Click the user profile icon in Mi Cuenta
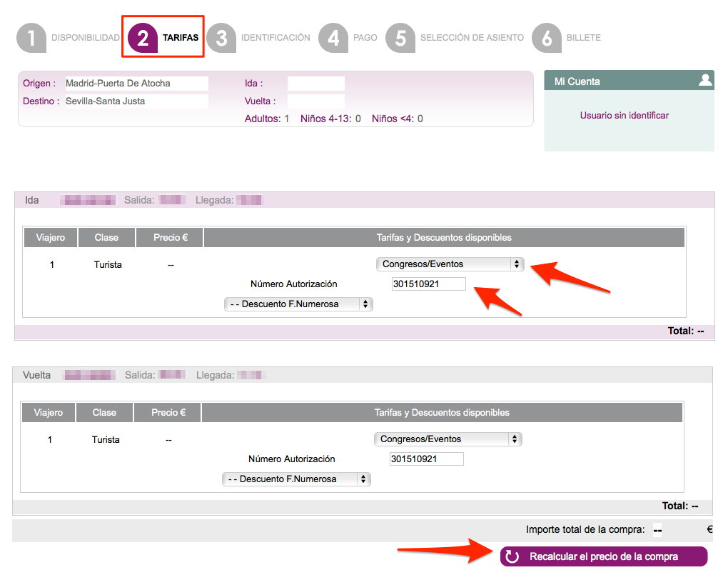728x575 pixels. tap(705, 80)
